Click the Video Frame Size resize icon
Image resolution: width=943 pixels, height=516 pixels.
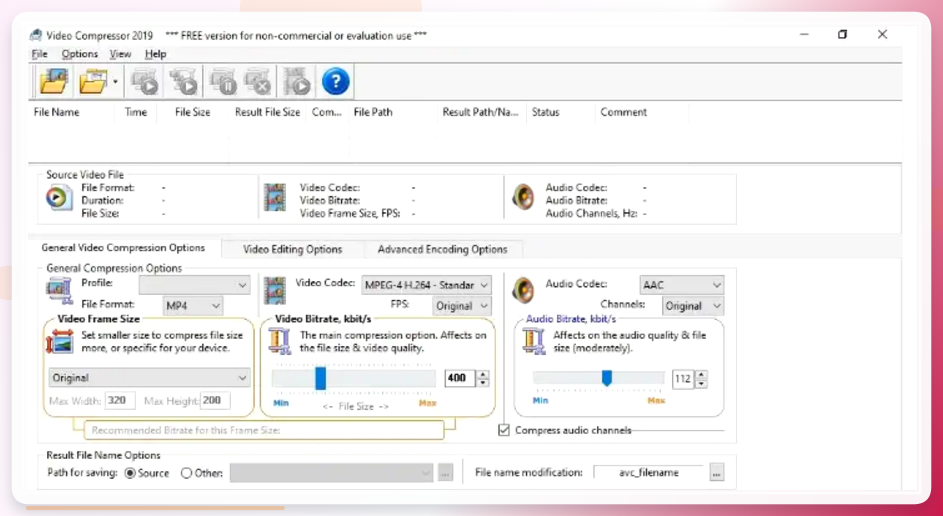point(60,342)
